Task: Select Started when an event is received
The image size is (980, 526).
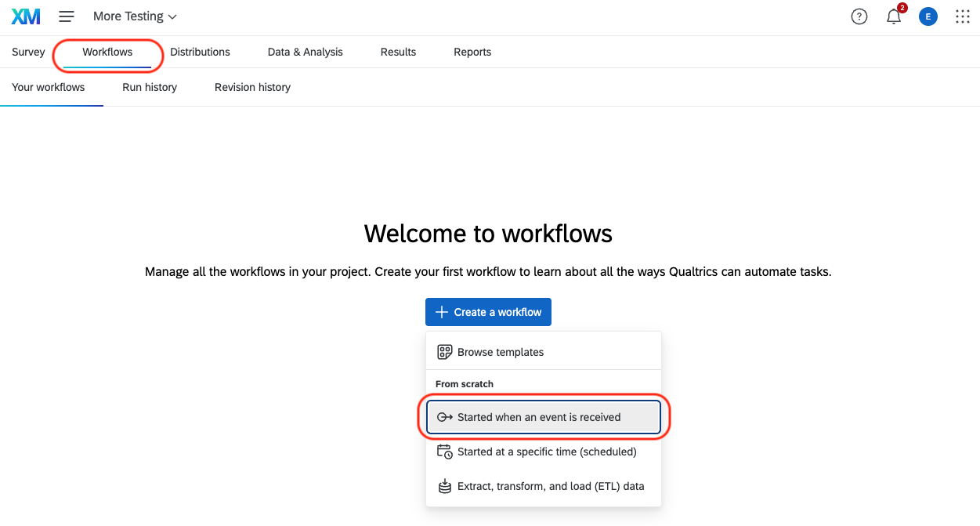Action: tap(544, 417)
